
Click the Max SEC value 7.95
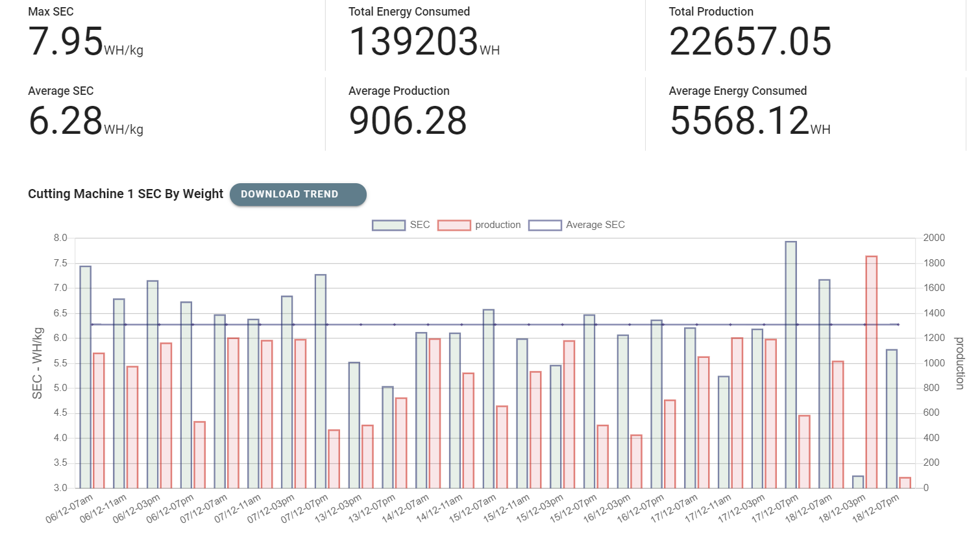[x=66, y=42]
